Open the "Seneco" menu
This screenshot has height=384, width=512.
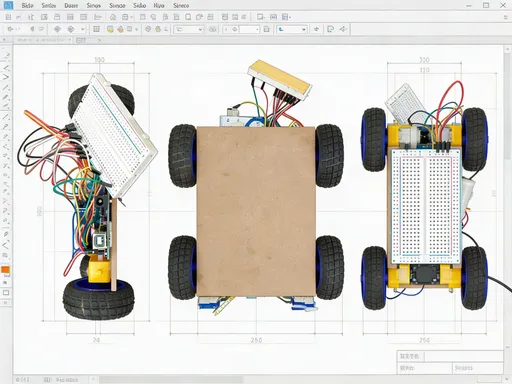pyautogui.click(x=181, y=5)
